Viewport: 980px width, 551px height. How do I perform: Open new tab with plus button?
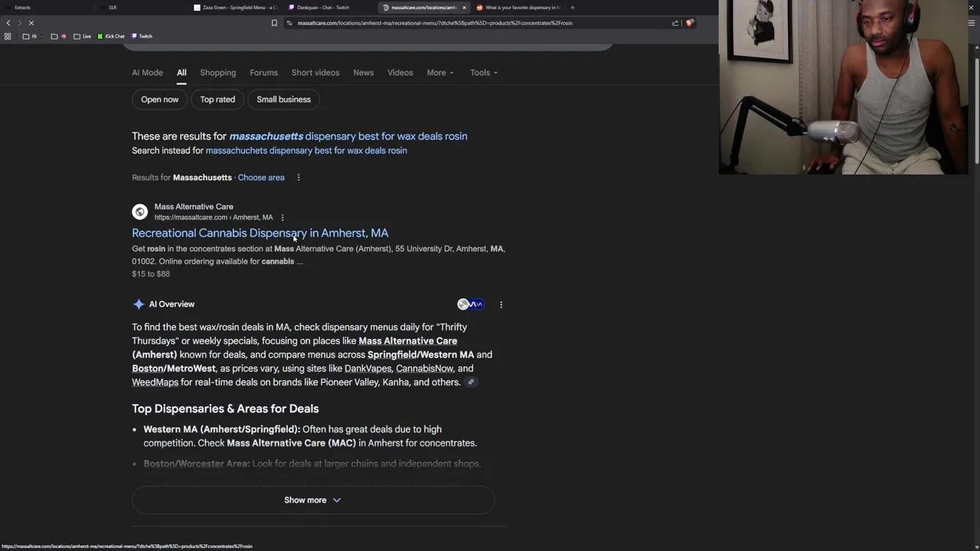click(572, 8)
